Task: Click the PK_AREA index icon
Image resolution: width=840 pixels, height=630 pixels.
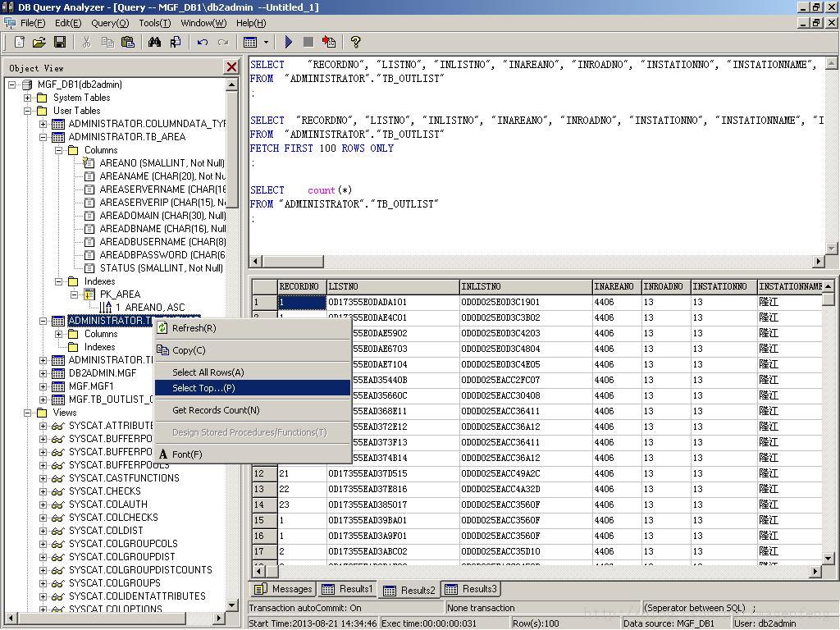Action: coord(89,294)
